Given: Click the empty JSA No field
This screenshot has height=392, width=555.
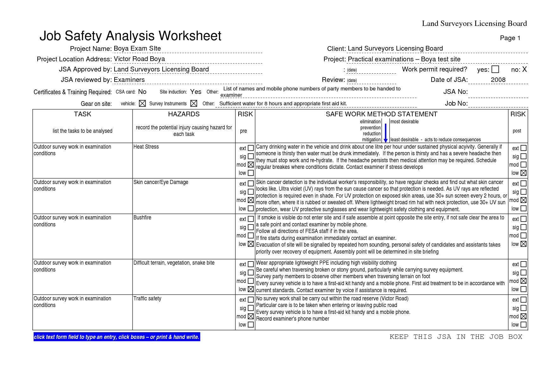Looking at the screenshot, I should [x=498, y=92].
